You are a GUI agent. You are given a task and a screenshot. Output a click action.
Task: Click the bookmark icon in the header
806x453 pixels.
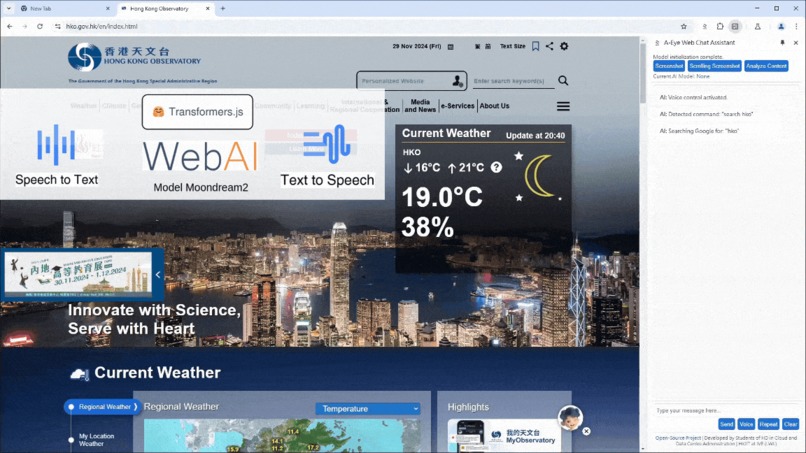[x=536, y=46]
